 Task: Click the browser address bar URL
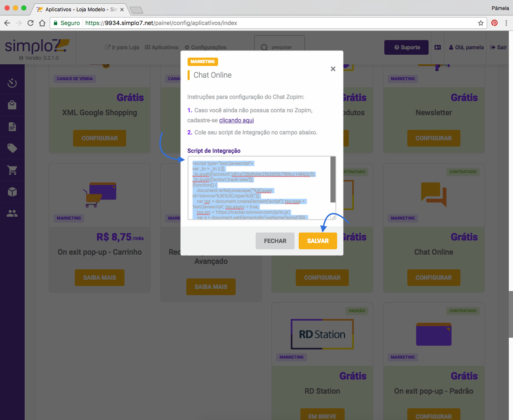click(161, 23)
